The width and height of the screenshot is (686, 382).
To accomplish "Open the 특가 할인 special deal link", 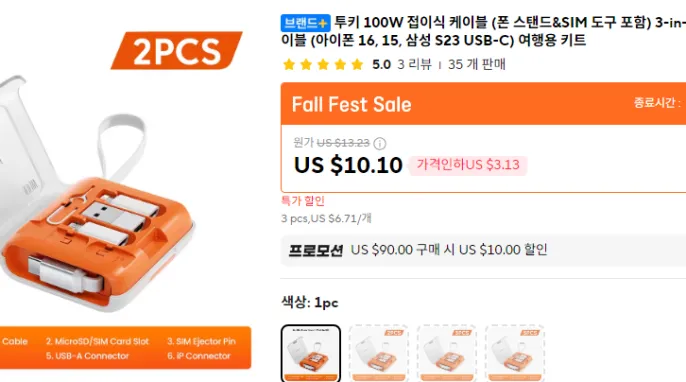I will pos(303,201).
